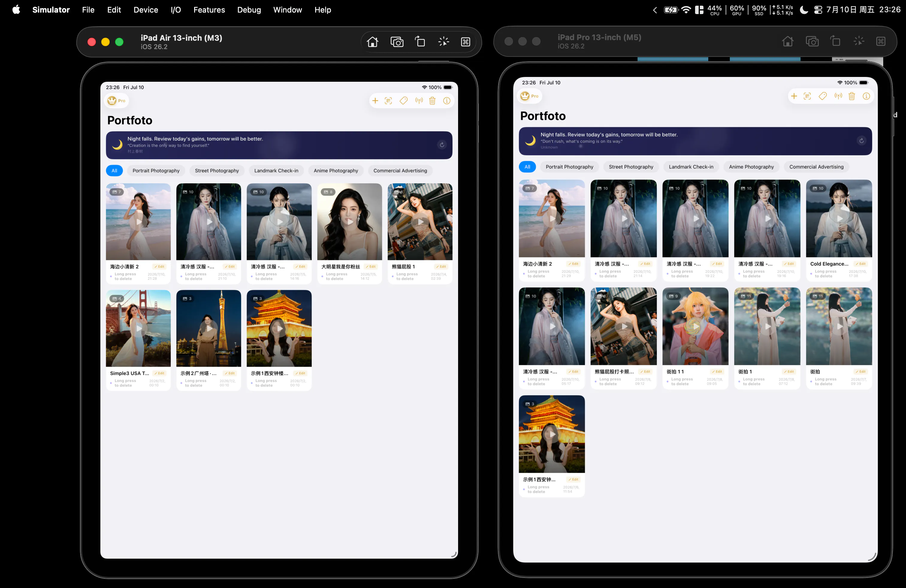
Task: Select Commercial Advertising filter in iPad Pro app
Action: coord(816,167)
